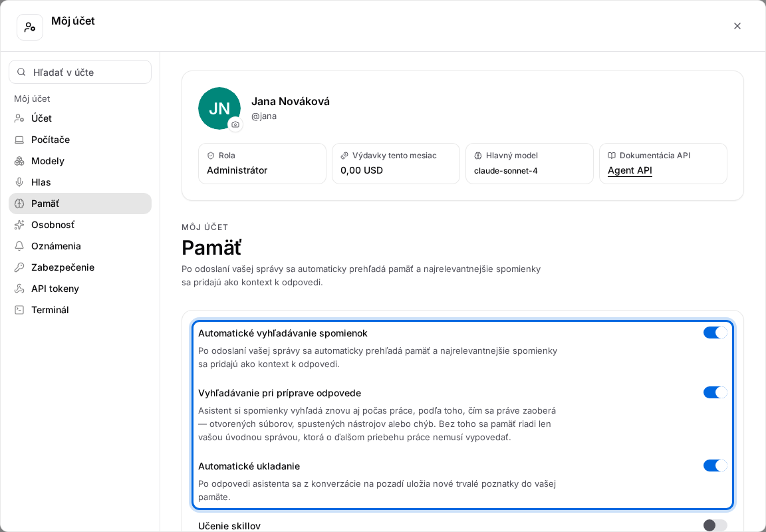Click the account settings icon beside Môj účet
The width and height of the screenshot is (766, 532).
coord(30,27)
